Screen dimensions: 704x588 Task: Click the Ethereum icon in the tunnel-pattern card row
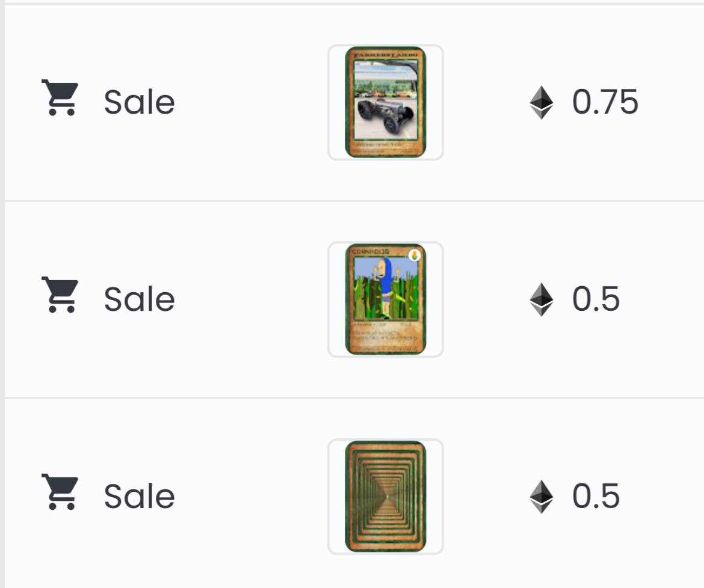coord(541,497)
